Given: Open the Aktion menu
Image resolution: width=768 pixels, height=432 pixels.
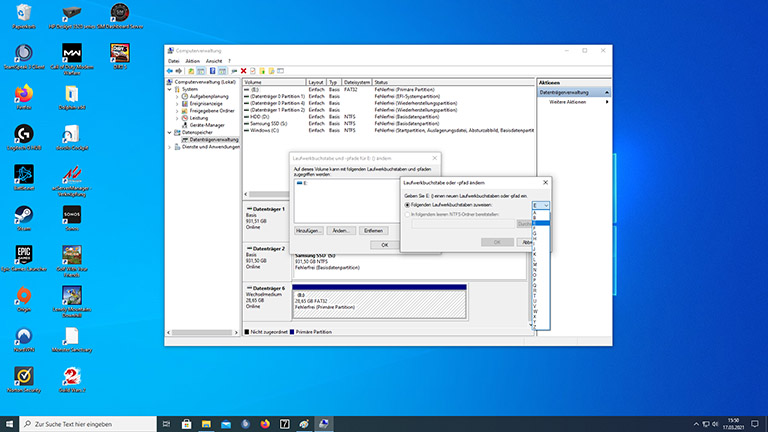Looking at the screenshot, I should click(192, 61).
